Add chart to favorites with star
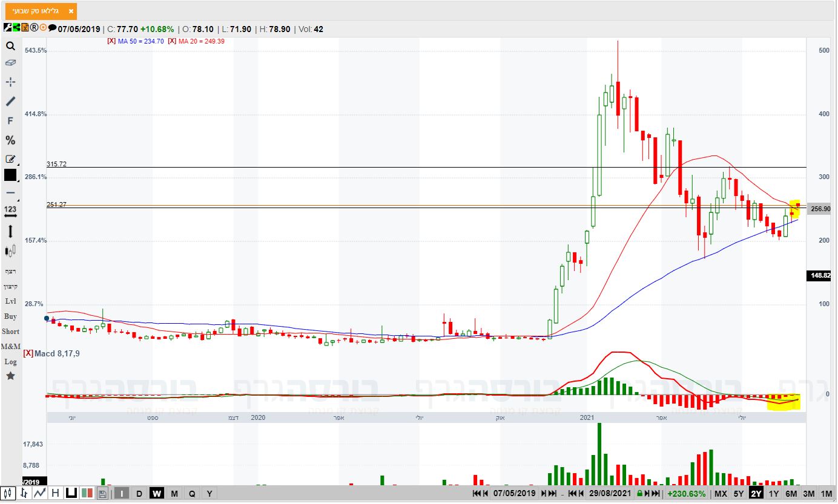This screenshot has width=838, height=504. (10, 376)
